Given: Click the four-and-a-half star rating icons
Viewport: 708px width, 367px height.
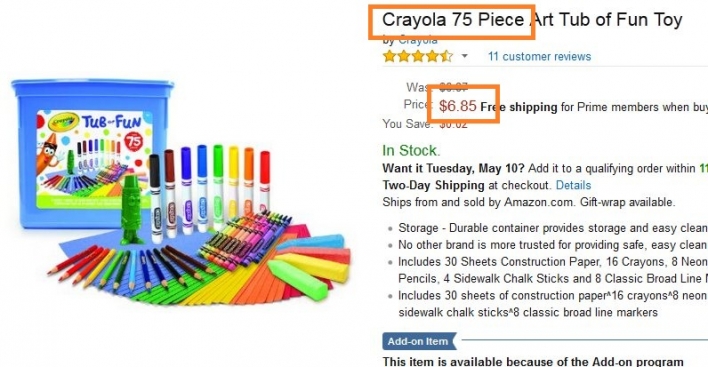Looking at the screenshot, I should [418, 56].
